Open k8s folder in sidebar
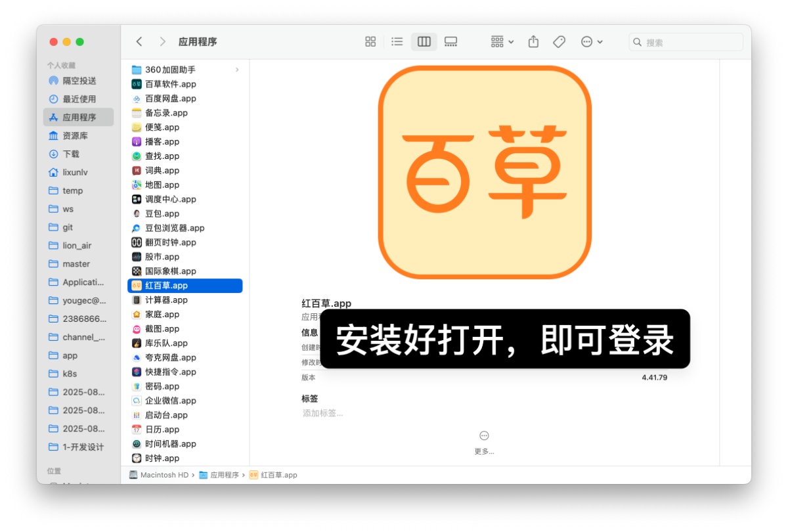Screen dimensions: 788x532 click(x=79, y=374)
